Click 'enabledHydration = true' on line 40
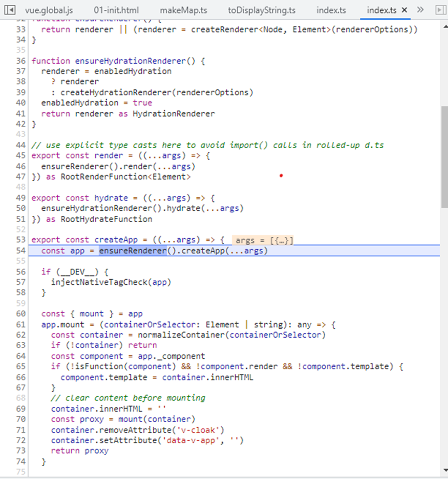 pyautogui.click(x=96, y=103)
